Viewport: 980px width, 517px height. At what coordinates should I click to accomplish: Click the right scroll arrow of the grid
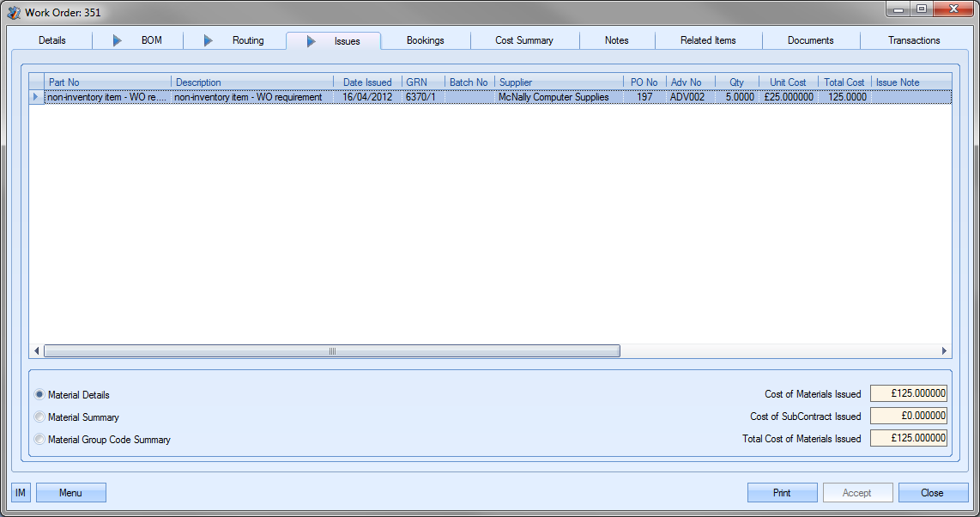(x=944, y=351)
